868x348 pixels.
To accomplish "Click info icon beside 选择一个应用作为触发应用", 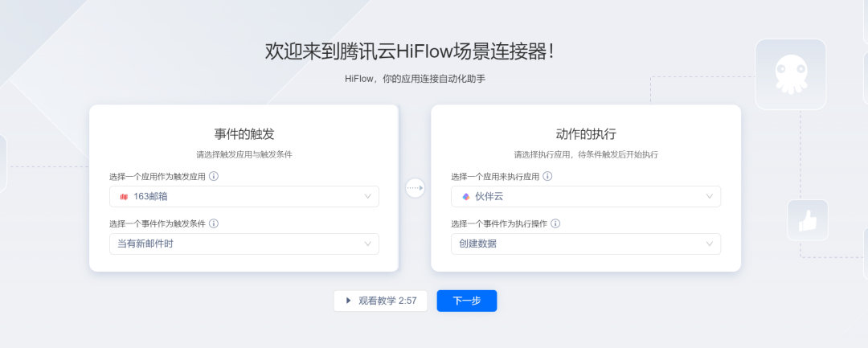I will pyautogui.click(x=214, y=177).
